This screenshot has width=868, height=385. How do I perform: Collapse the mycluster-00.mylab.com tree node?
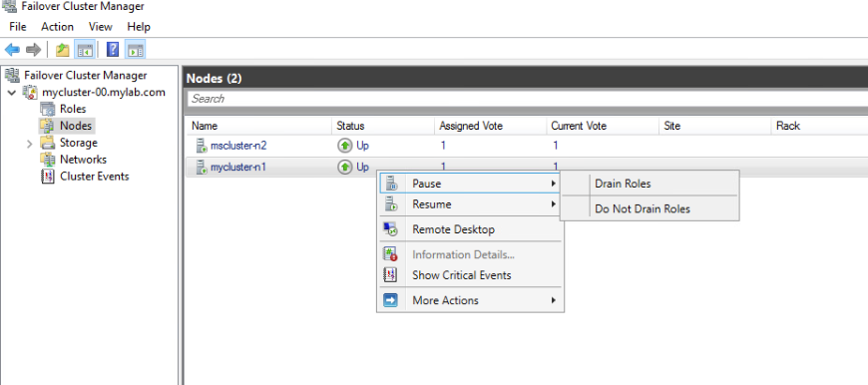(x=12, y=93)
